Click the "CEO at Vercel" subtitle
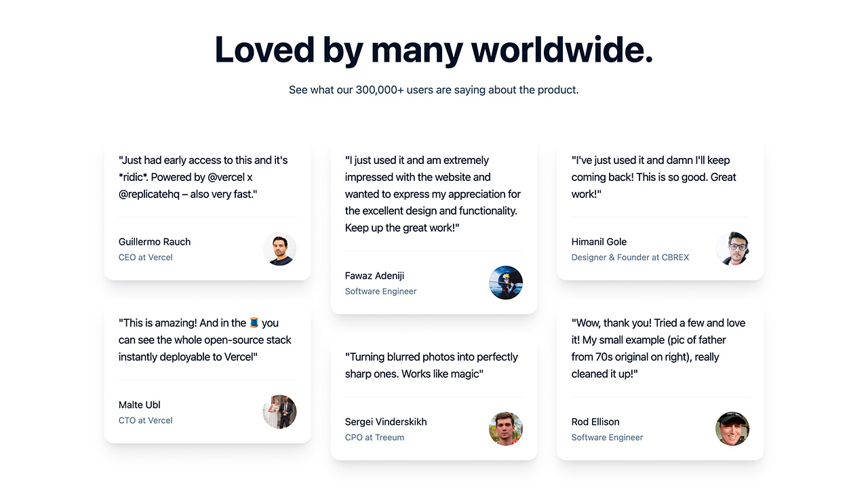The image size is (868, 488). 146,258
